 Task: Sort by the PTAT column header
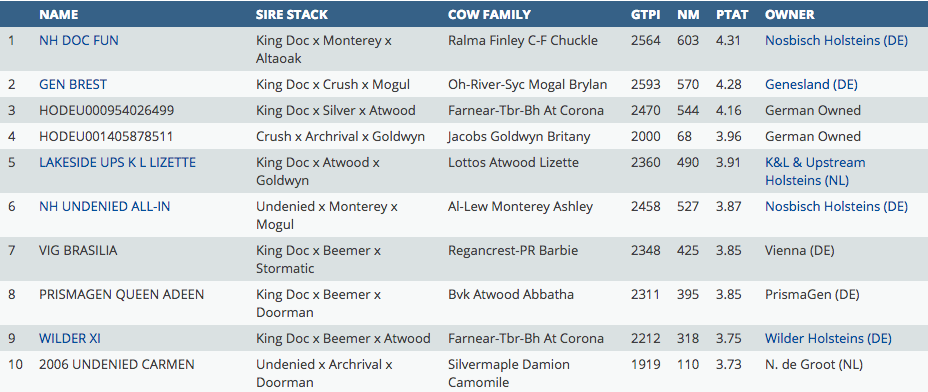(x=732, y=15)
